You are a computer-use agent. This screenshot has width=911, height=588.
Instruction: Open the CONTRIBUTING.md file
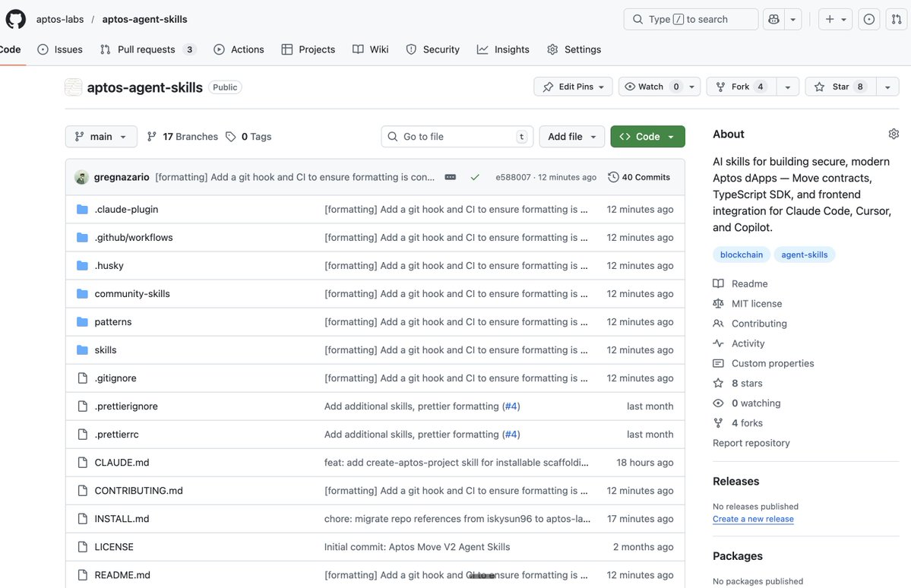tap(139, 491)
